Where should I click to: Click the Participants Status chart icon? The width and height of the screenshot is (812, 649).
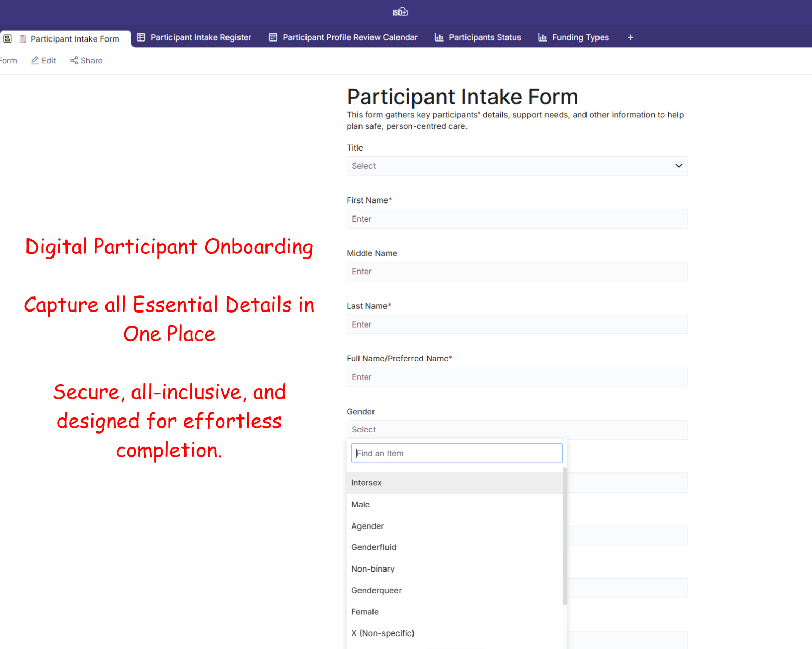pyautogui.click(x=439, y=37)
